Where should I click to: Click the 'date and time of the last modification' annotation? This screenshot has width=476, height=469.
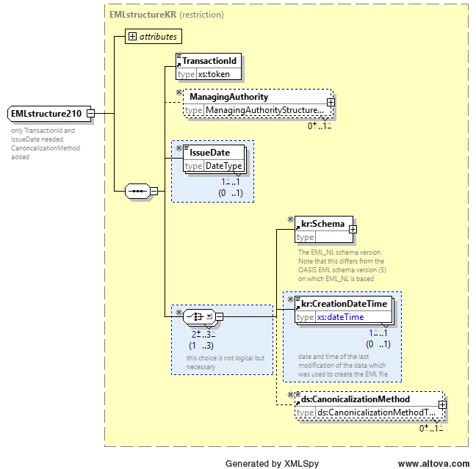click(343, 366)
